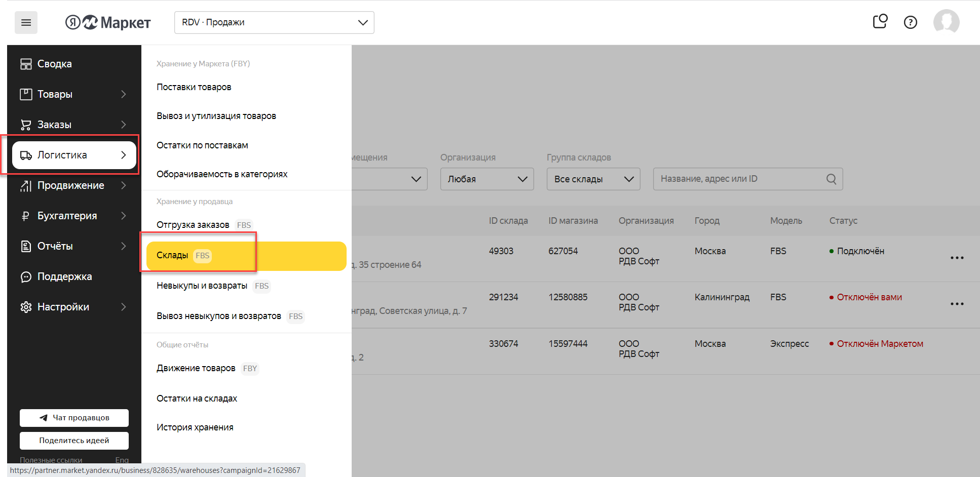This screenshot has height=477, width=980.
Task: Expand the Настройки sidebar section
Action: [73, 307]
